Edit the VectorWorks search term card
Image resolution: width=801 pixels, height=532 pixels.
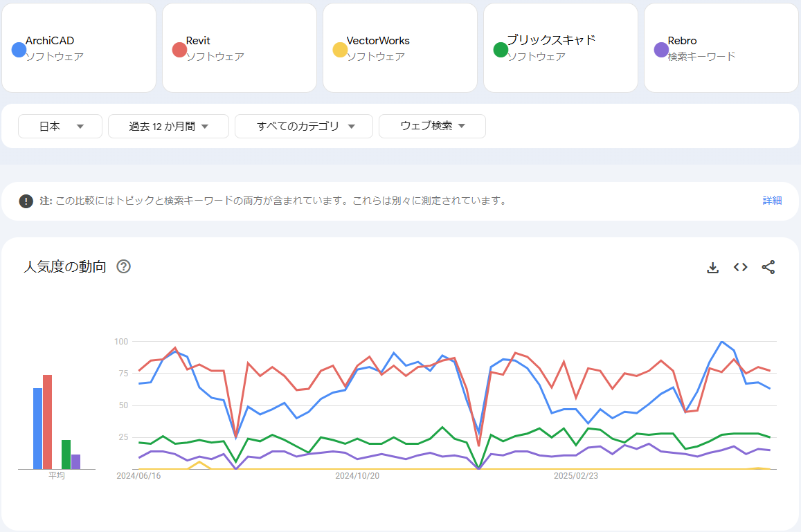coord(400,48)
